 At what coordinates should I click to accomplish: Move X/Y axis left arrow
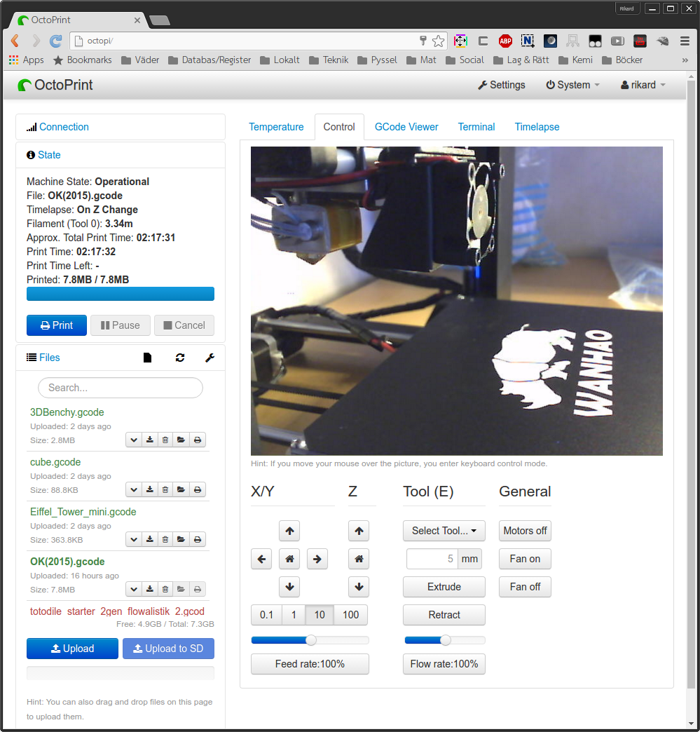point(261,559)
